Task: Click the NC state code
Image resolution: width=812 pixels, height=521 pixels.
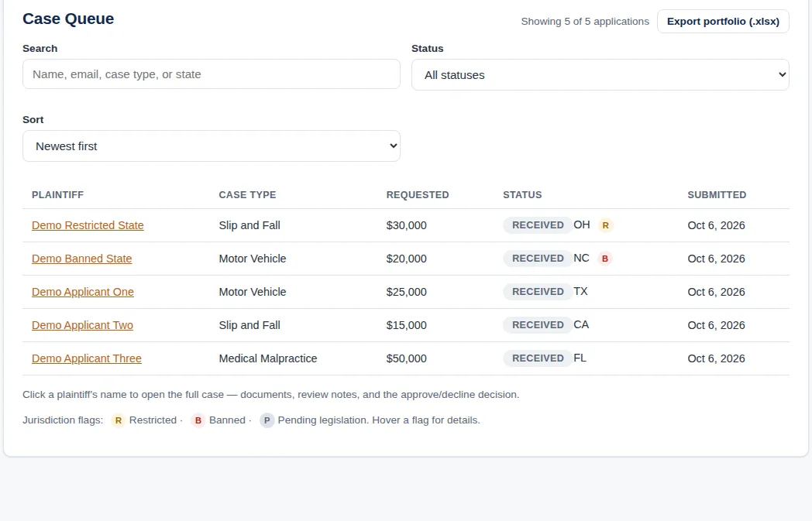Action: (x=582, y=258)
